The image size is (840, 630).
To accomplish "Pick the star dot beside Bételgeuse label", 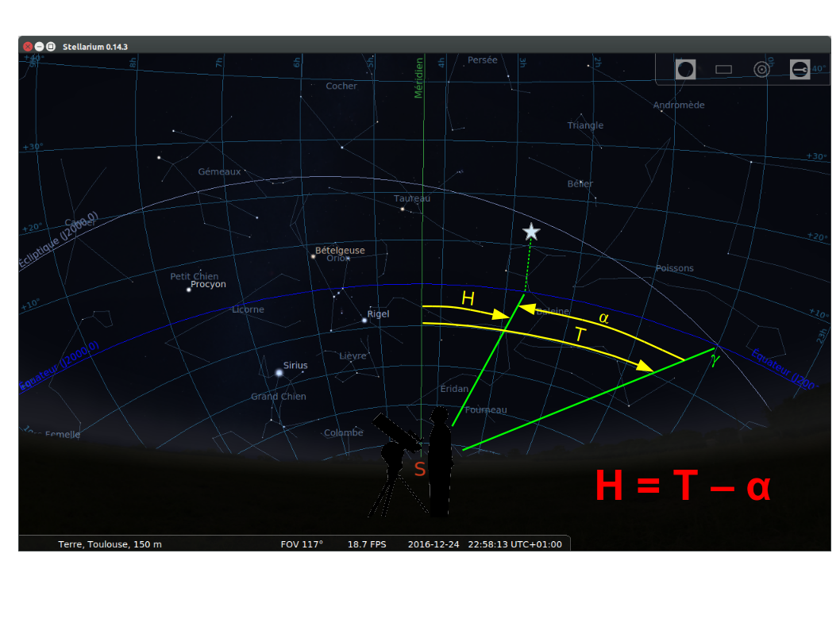I will (x=314, y=256).
